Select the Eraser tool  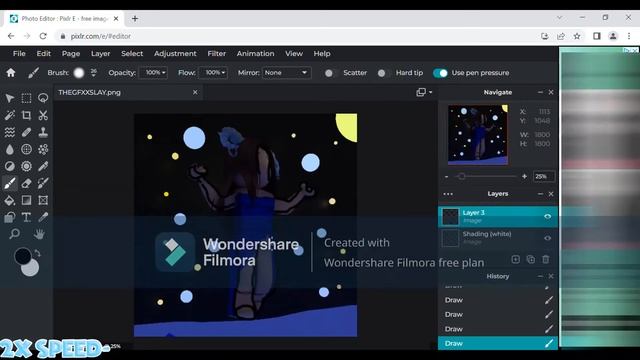(26, 183)
